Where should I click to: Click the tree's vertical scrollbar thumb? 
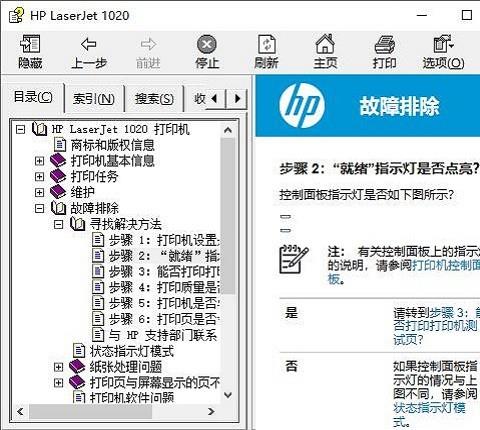(x=228, y=216)
